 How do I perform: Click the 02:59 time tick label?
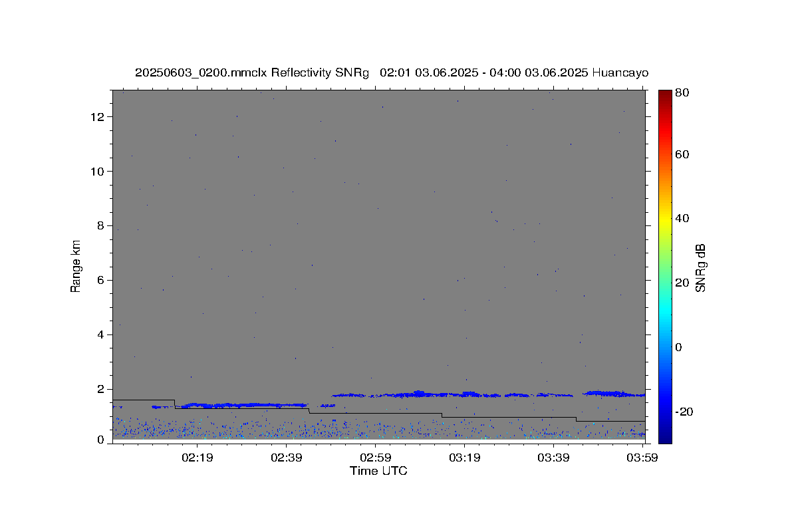[375, 458]
